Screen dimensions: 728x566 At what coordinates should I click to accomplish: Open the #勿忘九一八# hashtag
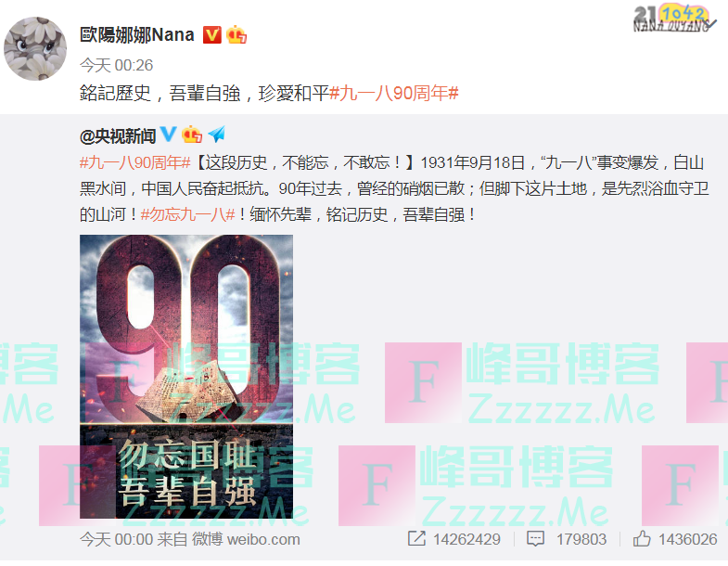[x=188, y=214]
